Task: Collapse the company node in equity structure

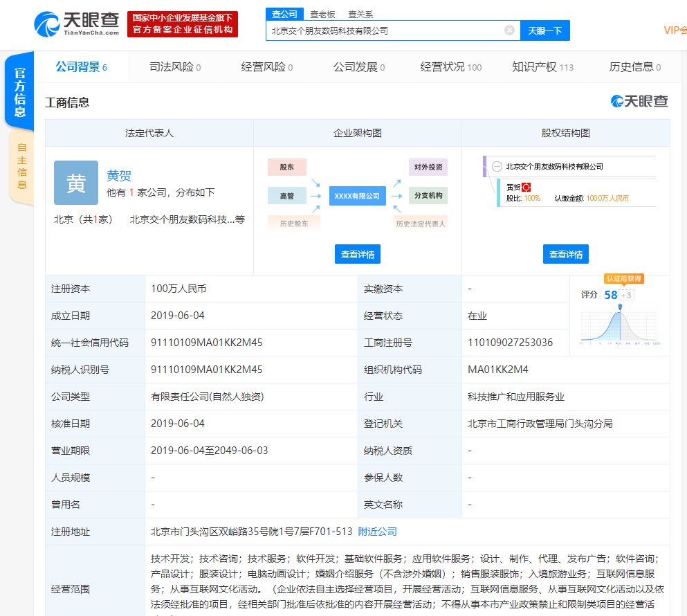Action: [497, 166]
